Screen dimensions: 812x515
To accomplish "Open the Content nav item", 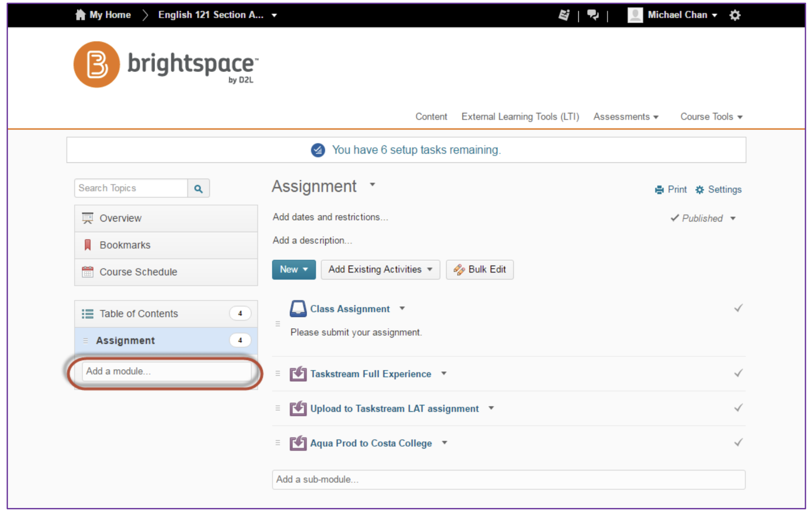I will point(431,117).
